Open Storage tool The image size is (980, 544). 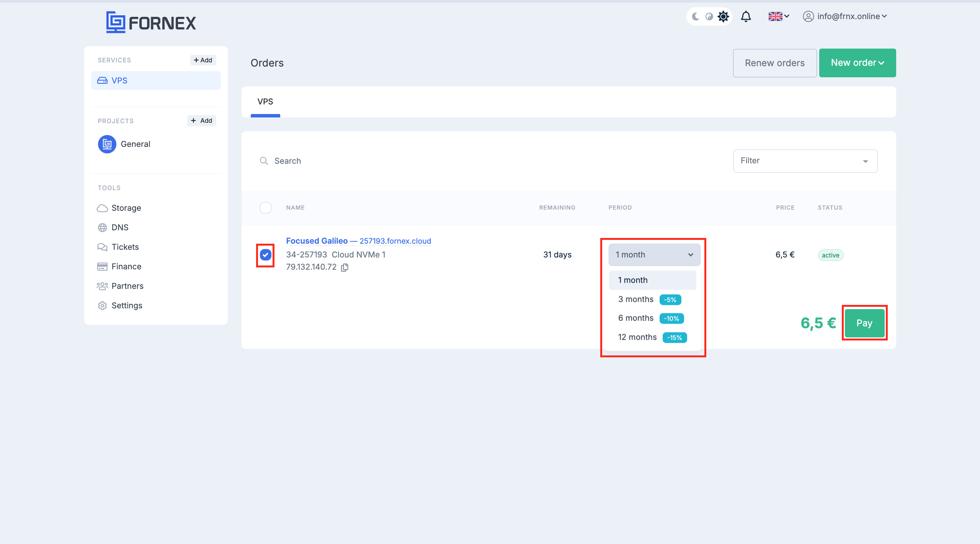pos(119,208)
